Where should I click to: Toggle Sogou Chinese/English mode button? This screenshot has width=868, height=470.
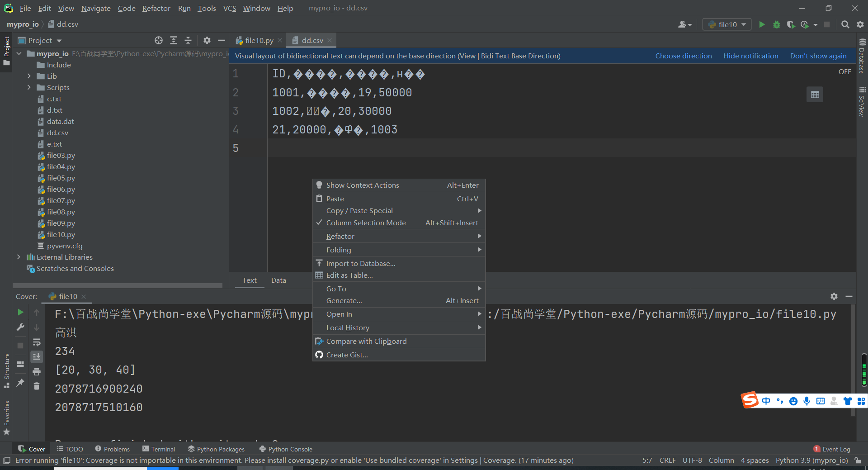click(766, 401)
